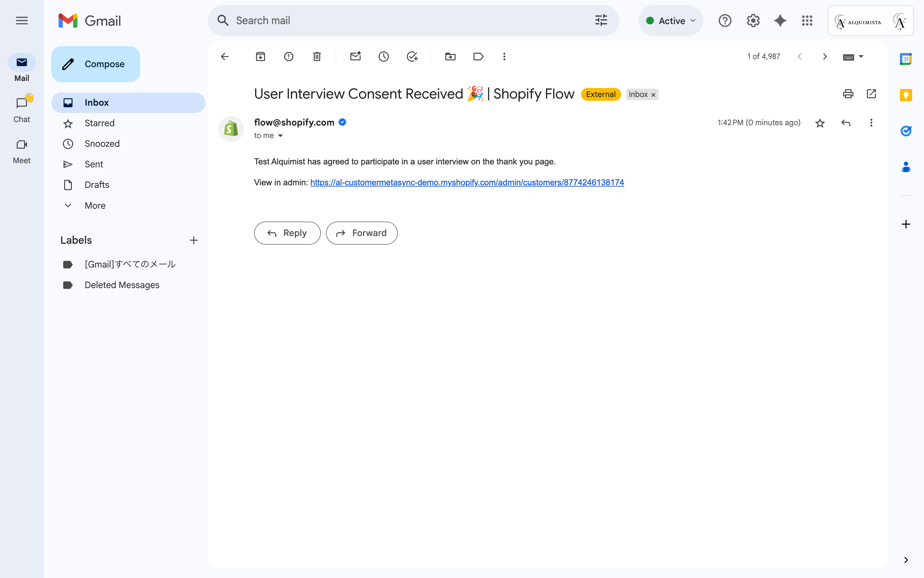This screenshot has height=578, width=924.
Task: Click the Reply button
Action: point(287,233)
